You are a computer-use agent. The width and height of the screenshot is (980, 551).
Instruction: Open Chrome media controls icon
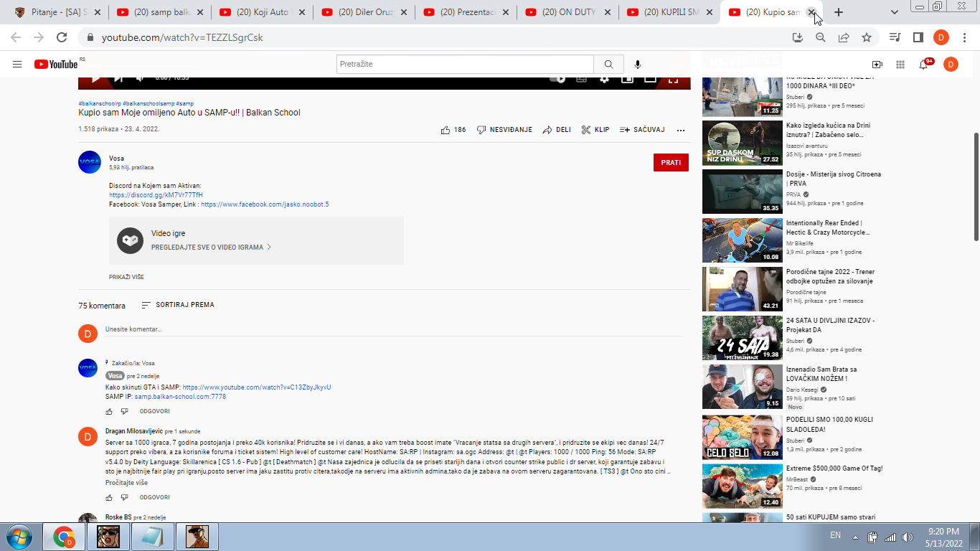click(895, 37)
